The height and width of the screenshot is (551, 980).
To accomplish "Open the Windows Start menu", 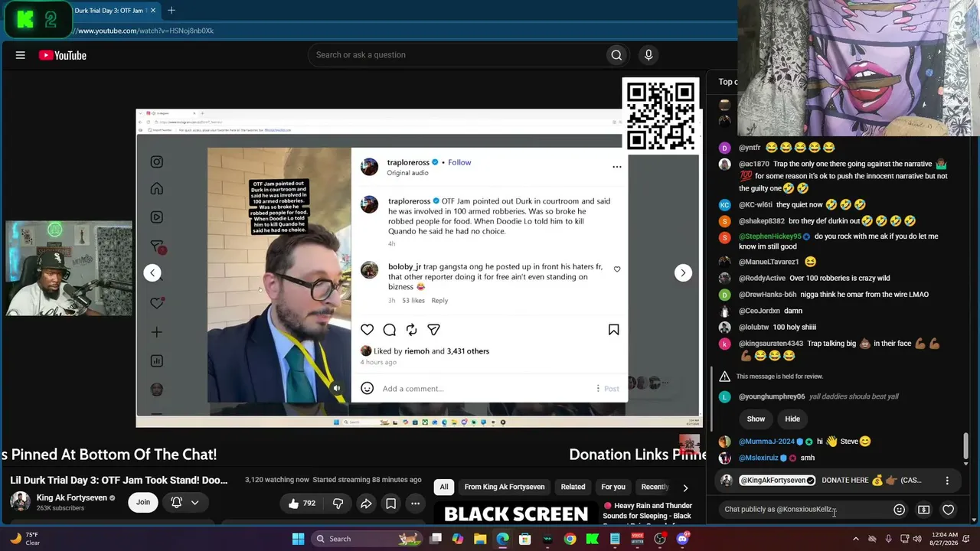I will (x=298, y=539).
